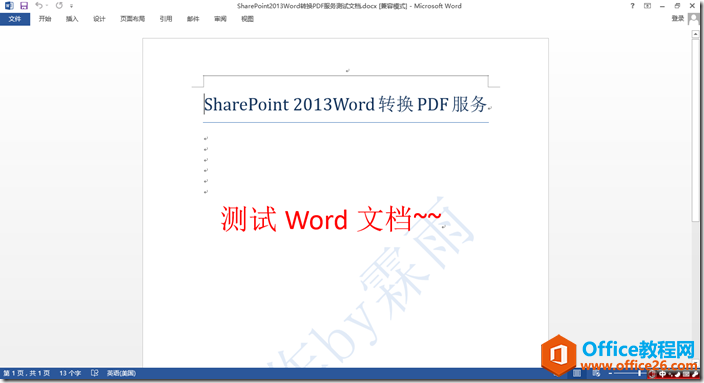This screenshot has height=383, width=704.
Task: Click the Save icon in quick access toolbar
Action: 24,6
